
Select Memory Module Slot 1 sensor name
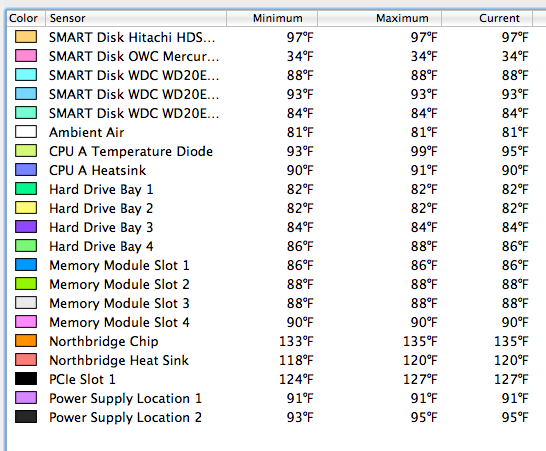(119, 265)
